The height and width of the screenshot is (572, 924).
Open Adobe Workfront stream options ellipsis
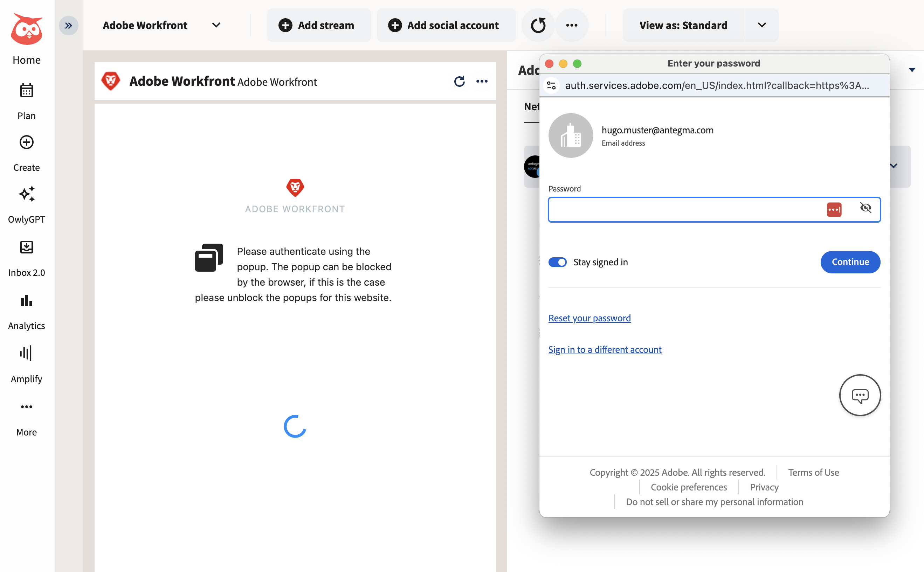(482, 81)
